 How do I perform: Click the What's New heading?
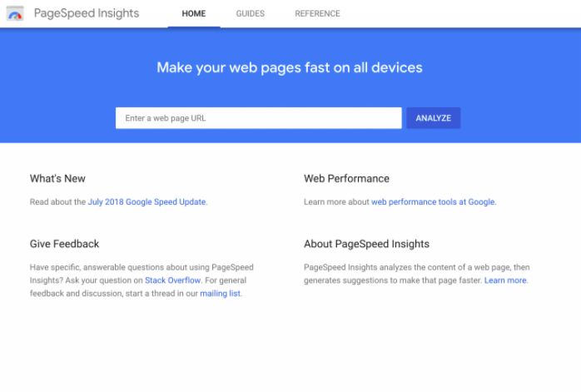coord(57,179)
